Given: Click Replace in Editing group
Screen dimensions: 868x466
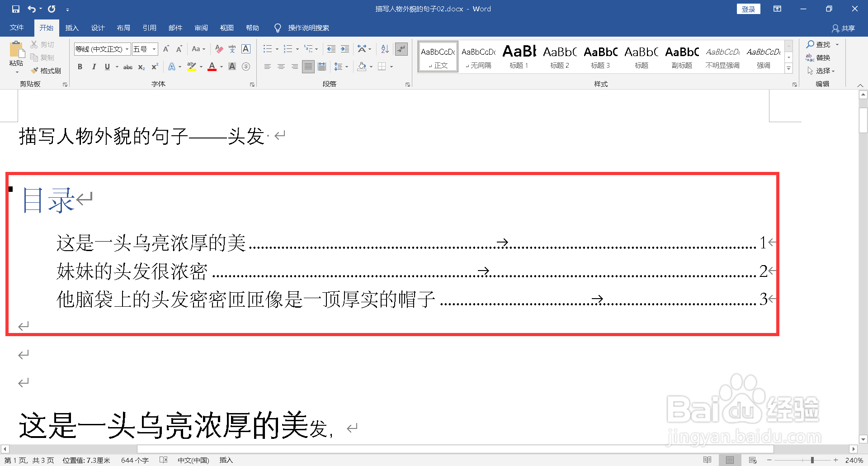Looking at the screenshot, I should point(818,57).
